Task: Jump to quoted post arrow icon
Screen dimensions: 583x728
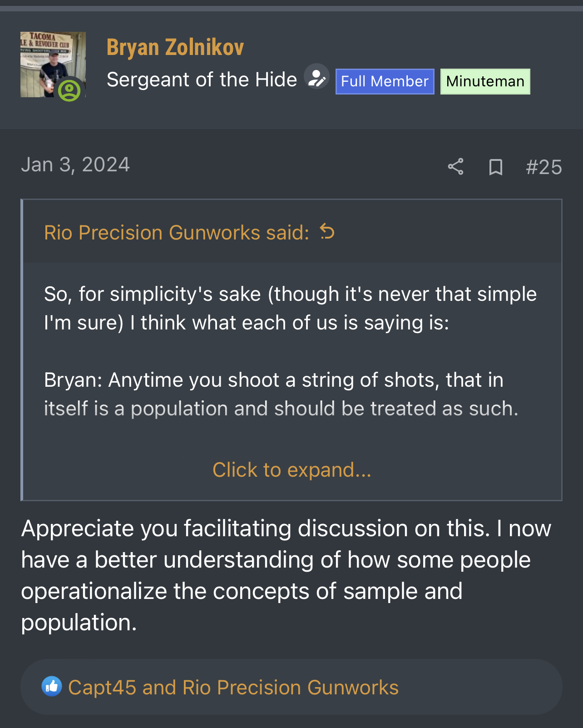Action: (327, 232)
